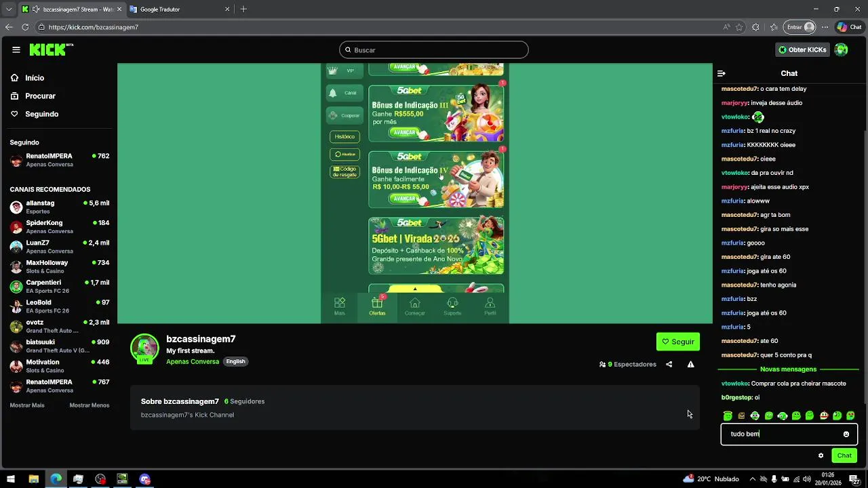Open the Copilot Chat button

[849, 27]
